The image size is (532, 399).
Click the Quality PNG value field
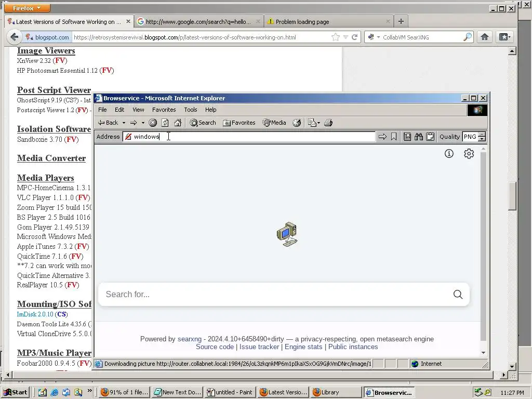pyautogui.click(x=470, y=137)
